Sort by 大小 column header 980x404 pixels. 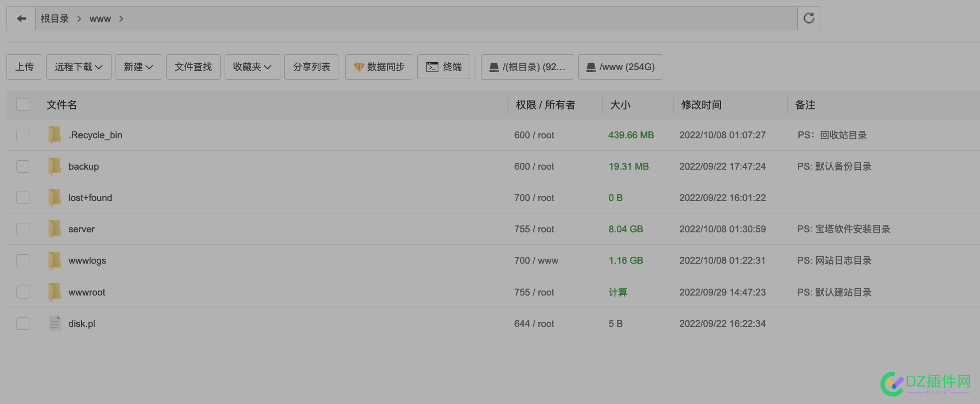coord(620,105)
